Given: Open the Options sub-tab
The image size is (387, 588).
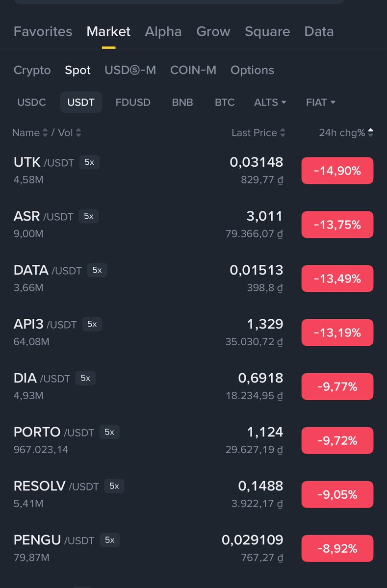Looking at the screenshot, I should pos(252,70).
